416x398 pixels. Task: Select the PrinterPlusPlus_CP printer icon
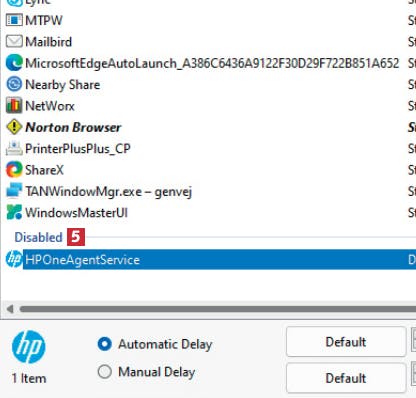tap(14, 148)
